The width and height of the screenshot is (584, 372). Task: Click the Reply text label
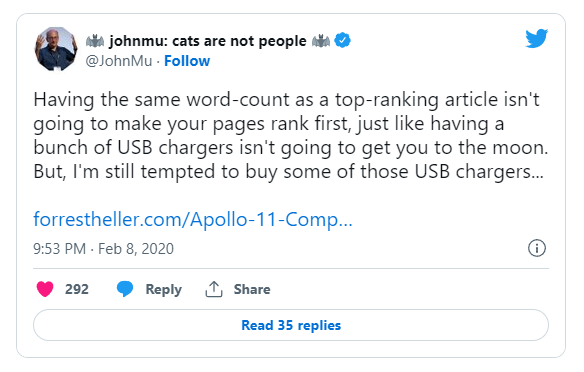pyautogui.click(x=164, y=290)
